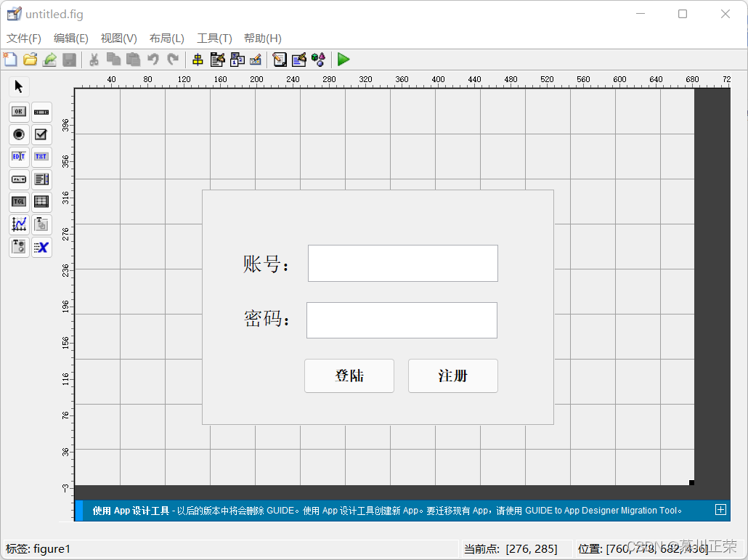Open the Tab Order Editor icon
This screenshot has width=748, height=560.
237,60
